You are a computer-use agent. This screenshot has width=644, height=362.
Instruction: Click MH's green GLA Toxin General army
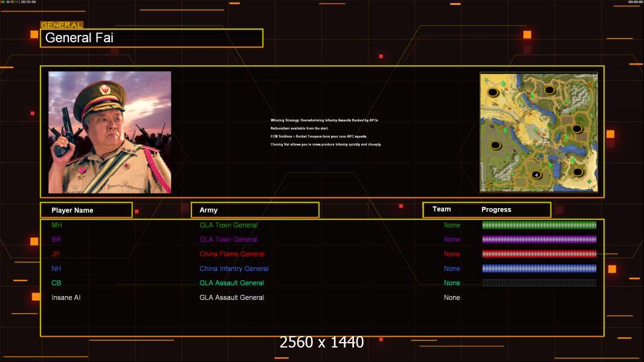(x=228, y=225)
